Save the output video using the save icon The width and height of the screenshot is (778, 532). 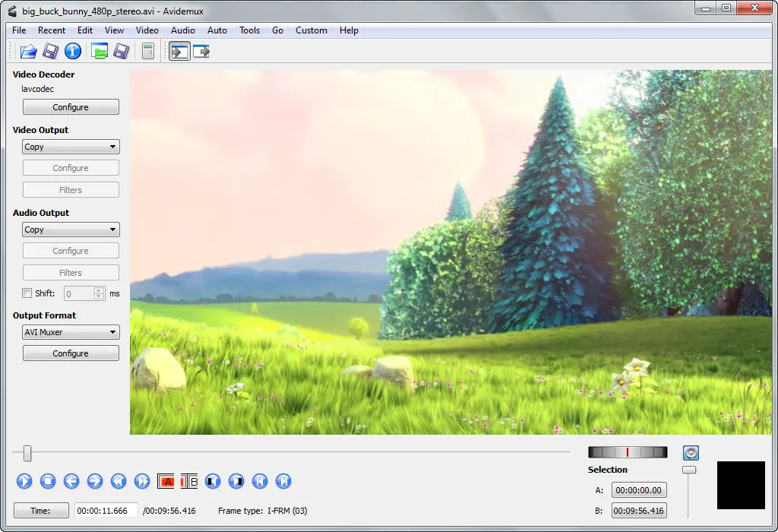[x=51, y=51]
